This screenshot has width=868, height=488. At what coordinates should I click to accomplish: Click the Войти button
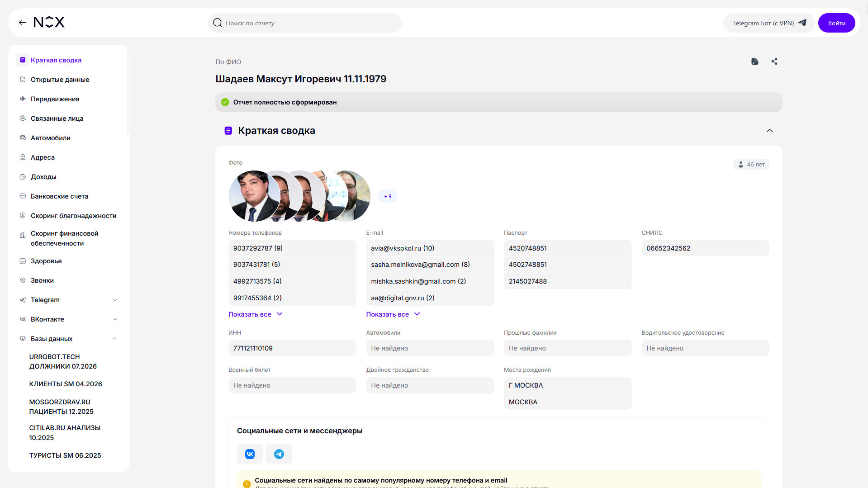pyautogui.click(x=836, y=23)
